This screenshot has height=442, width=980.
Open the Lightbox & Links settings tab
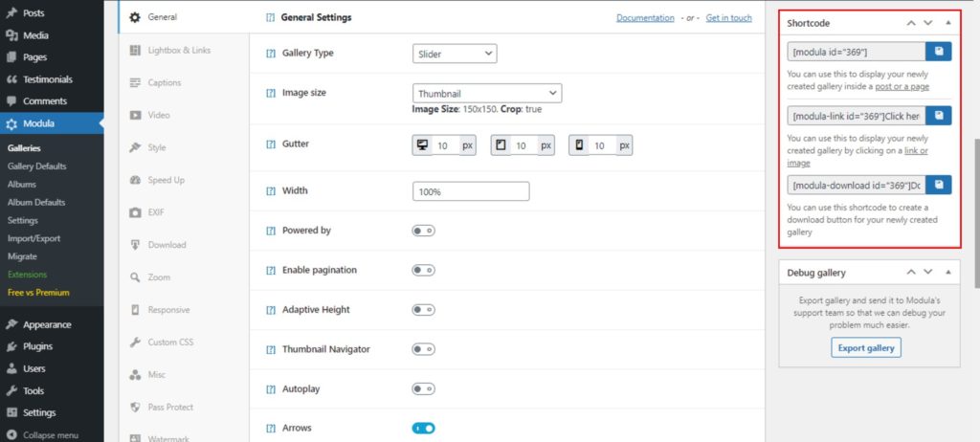tap(178, 50)
